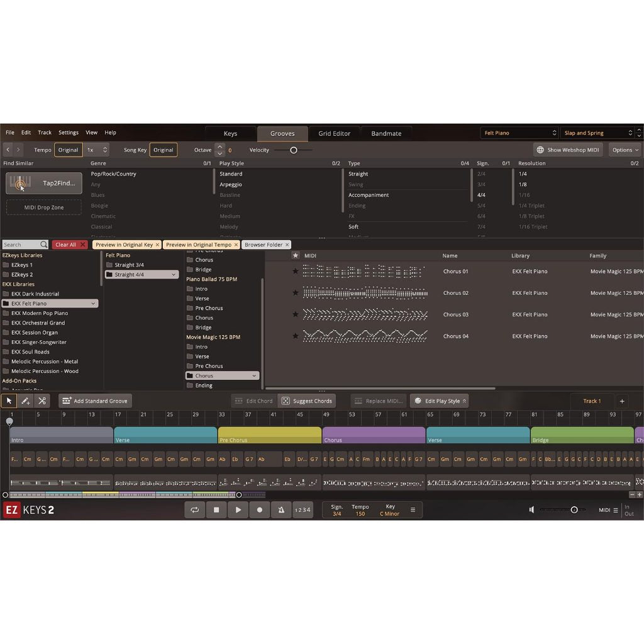Open the Options menu
Image resolution: width=644 pixels, height=644 pixels.
(x=625, y=150)
